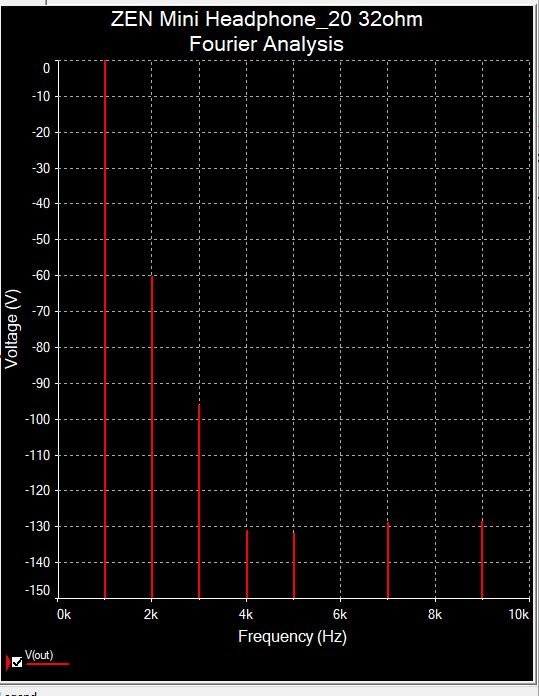Select the fundamental spike at 1 kHz
539x696 pixels.
105,329
